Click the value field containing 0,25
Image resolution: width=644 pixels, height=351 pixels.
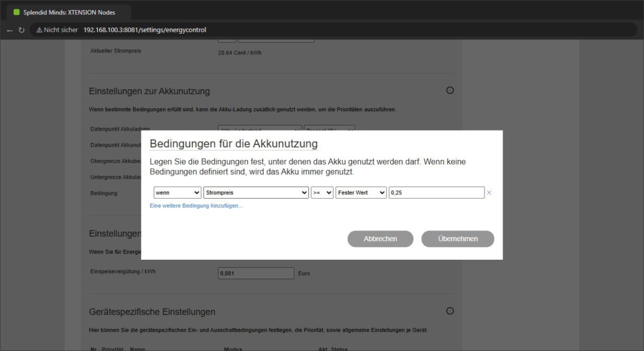point(436,193)
